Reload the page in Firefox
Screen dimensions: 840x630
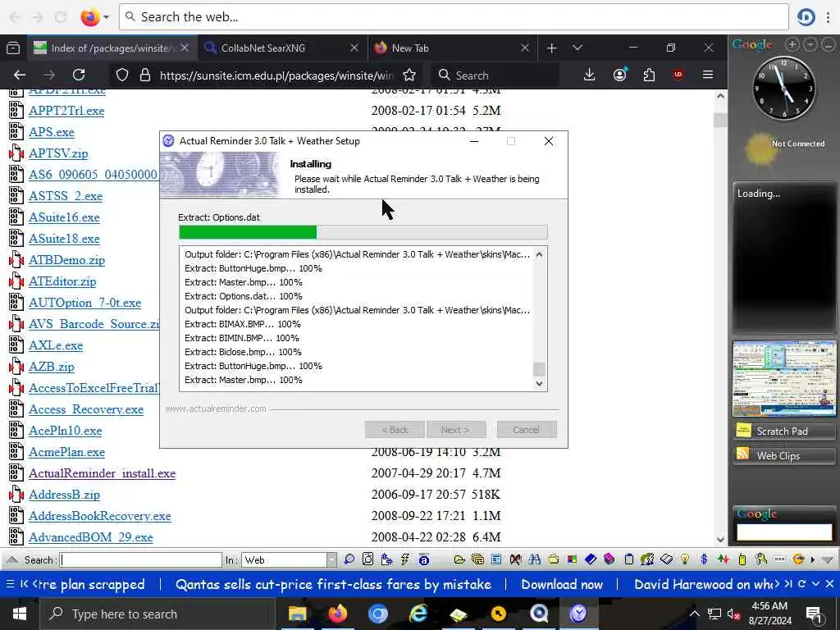point(79,75)
